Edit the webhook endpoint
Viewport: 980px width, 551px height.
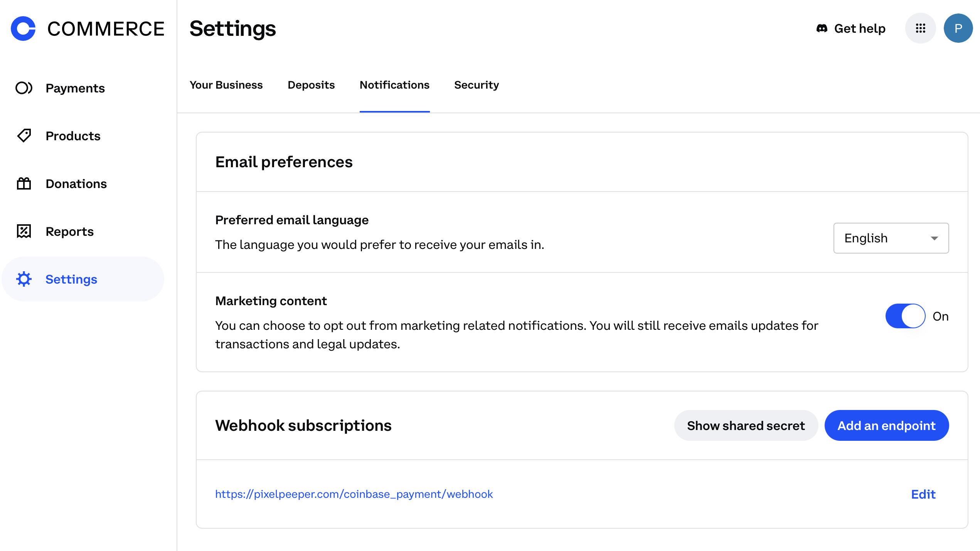[923, 494]
